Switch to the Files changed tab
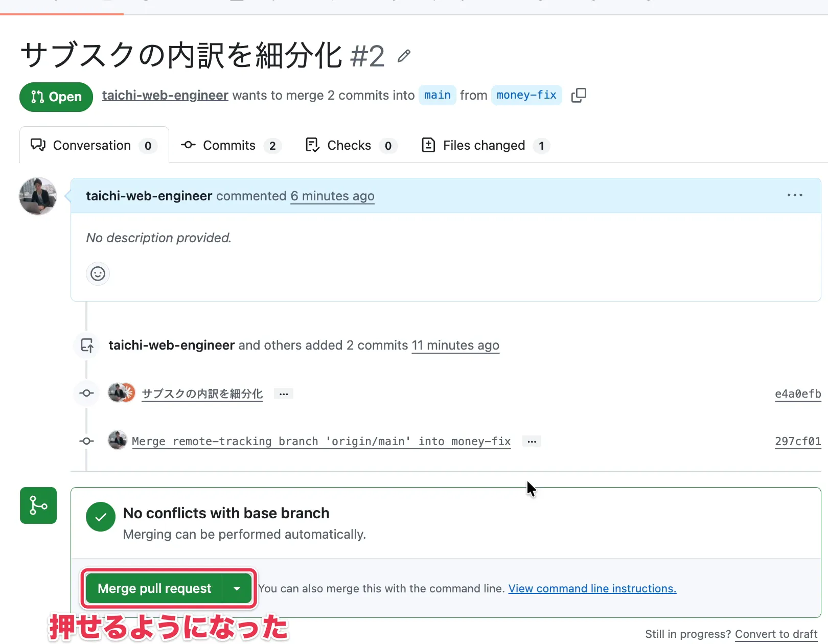Screen dimensions: 828x644 click(x=485, y=146)
